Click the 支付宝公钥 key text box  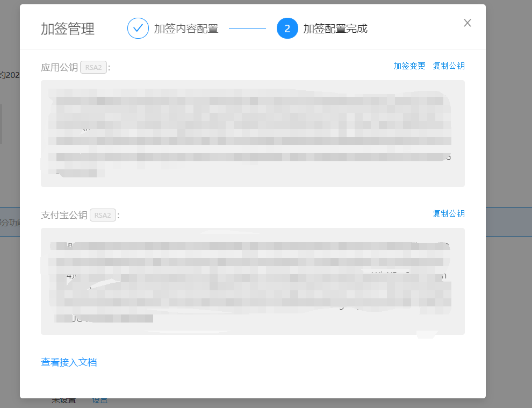tap(253, 281)
